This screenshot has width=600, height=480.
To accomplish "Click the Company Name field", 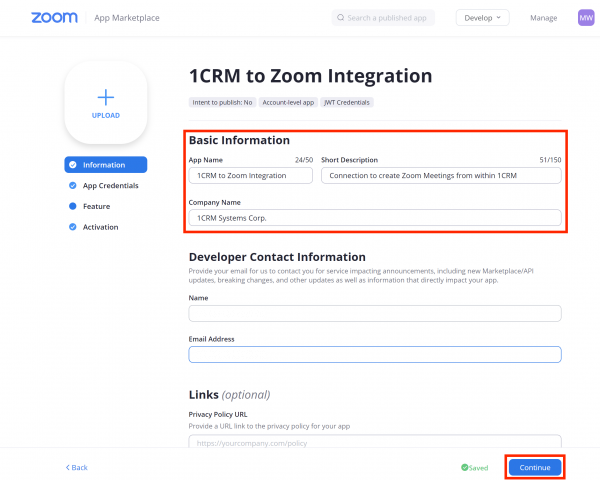I will coord(375,218).
